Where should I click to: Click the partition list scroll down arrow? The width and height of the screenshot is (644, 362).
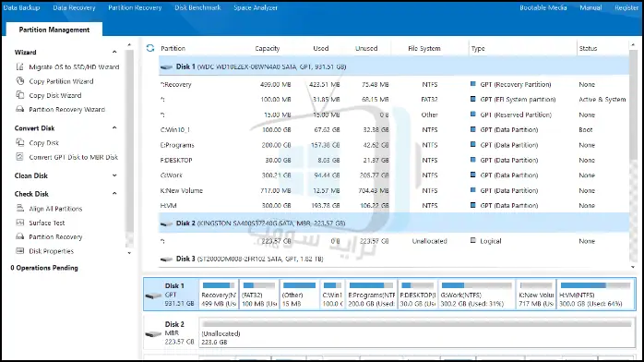tap(633, 267)
